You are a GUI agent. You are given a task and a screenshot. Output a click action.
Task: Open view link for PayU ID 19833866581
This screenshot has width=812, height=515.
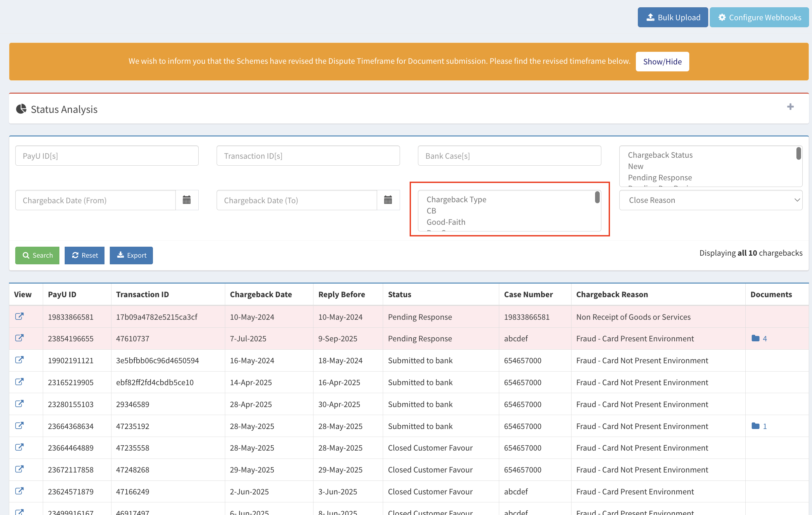point(19,316)
